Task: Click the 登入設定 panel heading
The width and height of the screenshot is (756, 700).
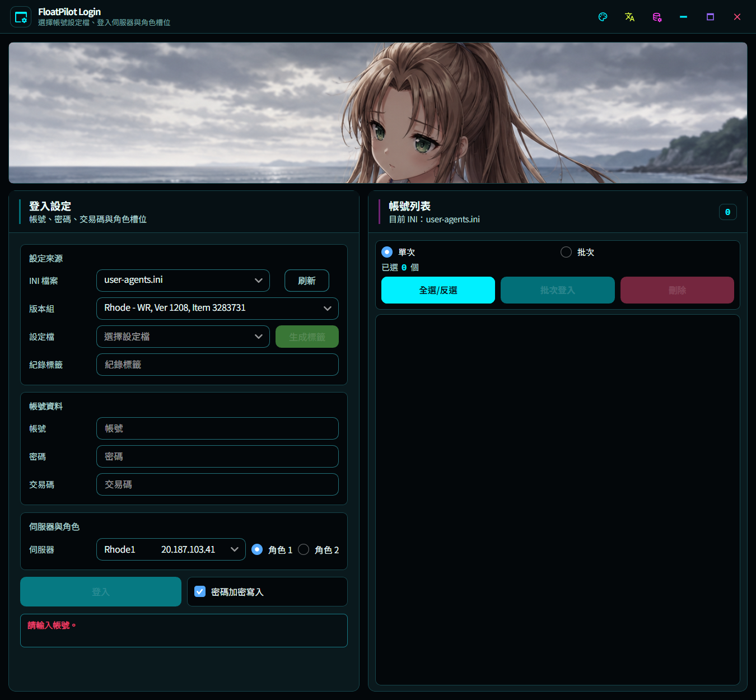Action: point(50,206)
